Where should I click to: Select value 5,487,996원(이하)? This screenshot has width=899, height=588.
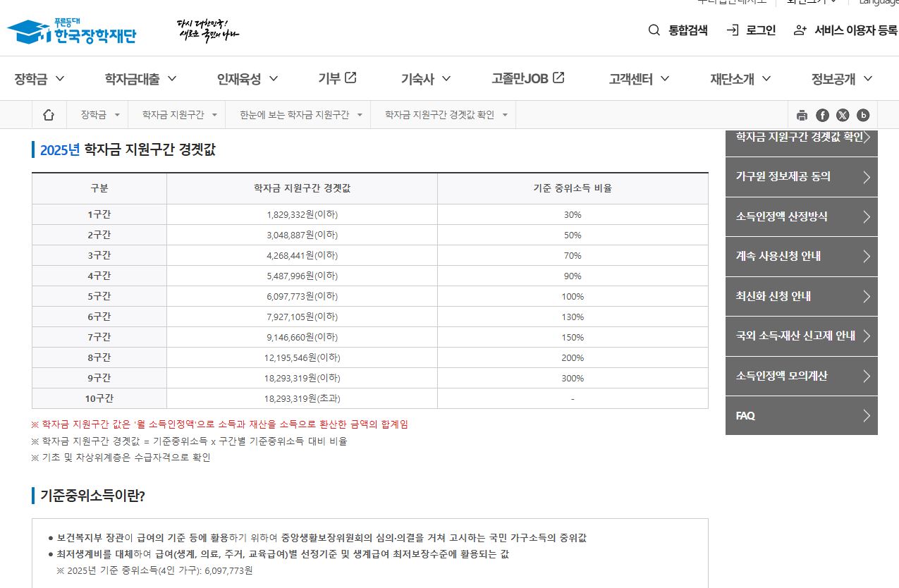click(302, 276)
